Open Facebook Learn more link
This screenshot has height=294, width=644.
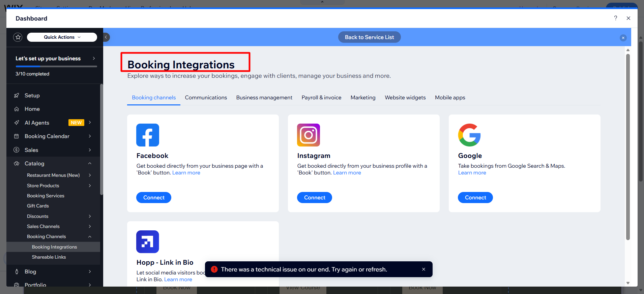(x=186, y=173)
